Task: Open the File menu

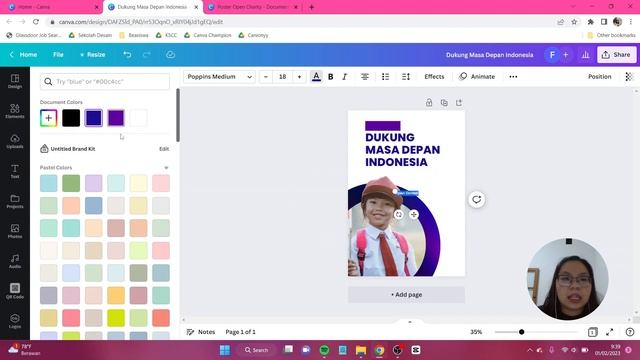Action: 58,55
